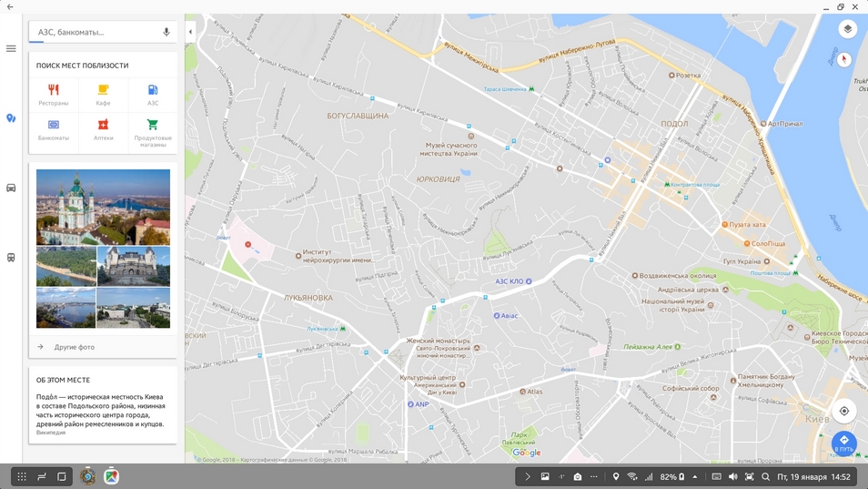Screen dimensions: 868x489
Task: Open the river panorama photo thumbnail
Action: 66,308
